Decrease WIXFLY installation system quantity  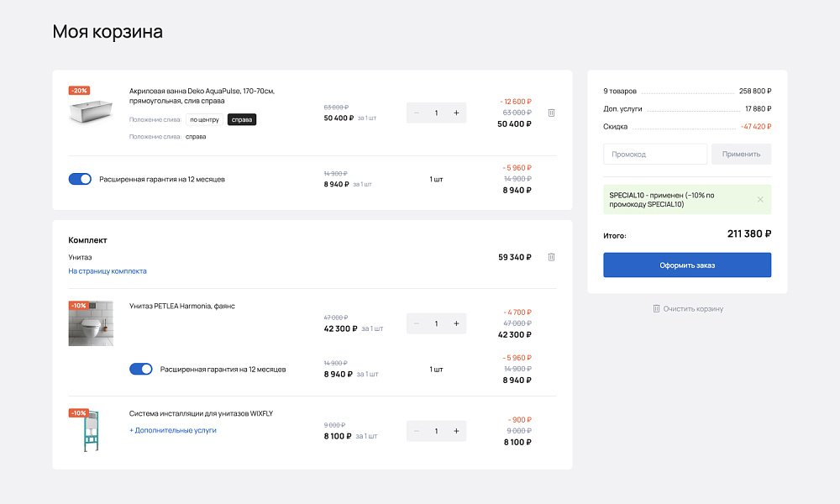point(417,431)
